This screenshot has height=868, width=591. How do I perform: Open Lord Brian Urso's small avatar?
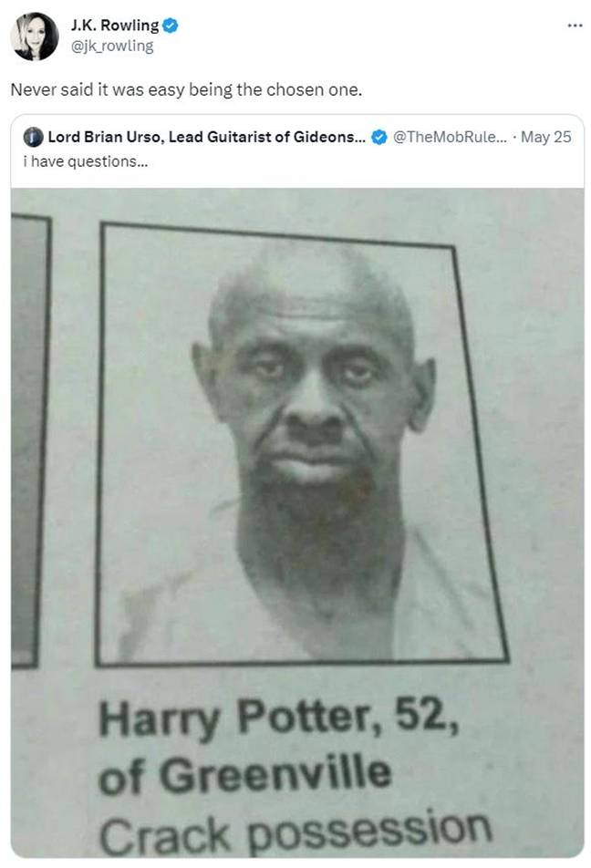[x=33, y=138]
